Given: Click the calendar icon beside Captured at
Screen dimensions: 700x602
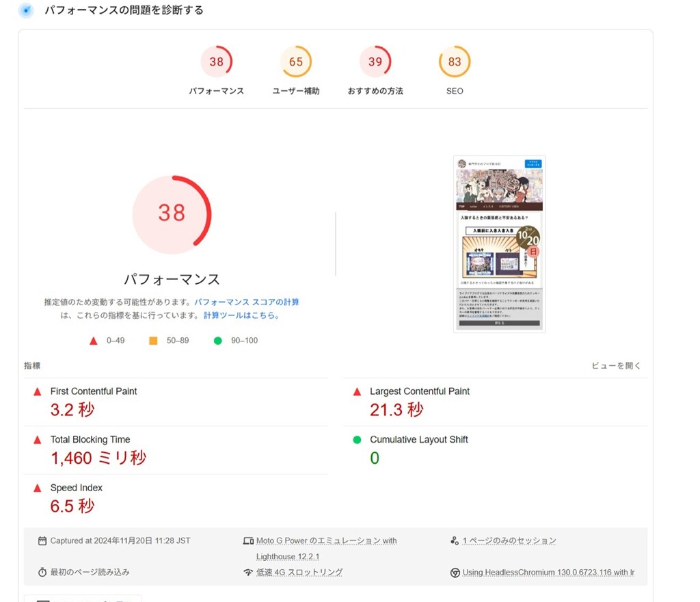Looking at the screenshot, I should (42, 541).
